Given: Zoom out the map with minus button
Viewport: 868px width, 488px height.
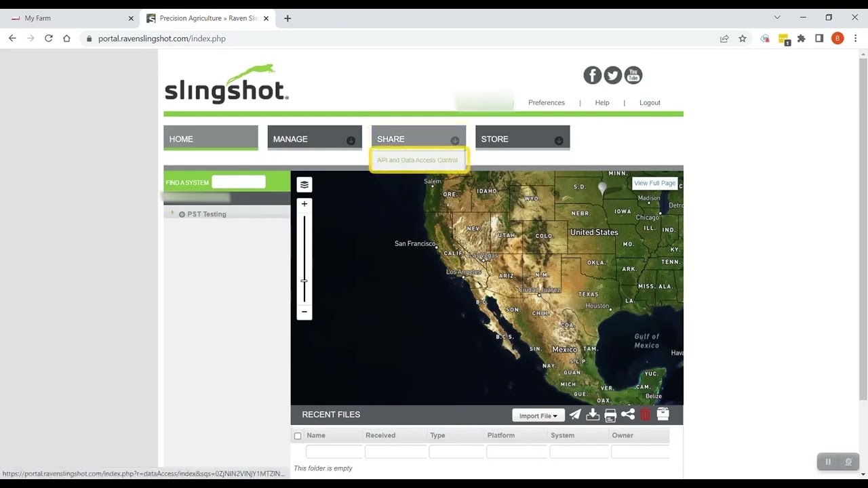Looking at the screenshot, I should pos(304,312).
